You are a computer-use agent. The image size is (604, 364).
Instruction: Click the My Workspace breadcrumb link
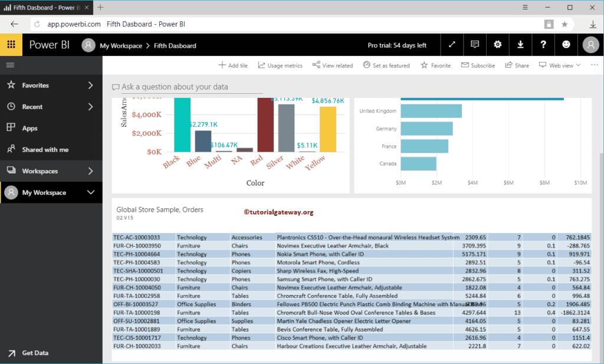(121, 45)
